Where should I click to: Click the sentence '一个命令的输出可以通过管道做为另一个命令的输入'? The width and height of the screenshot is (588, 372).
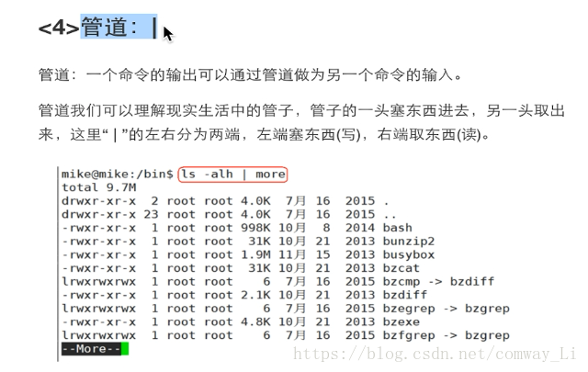pos(269,75)
